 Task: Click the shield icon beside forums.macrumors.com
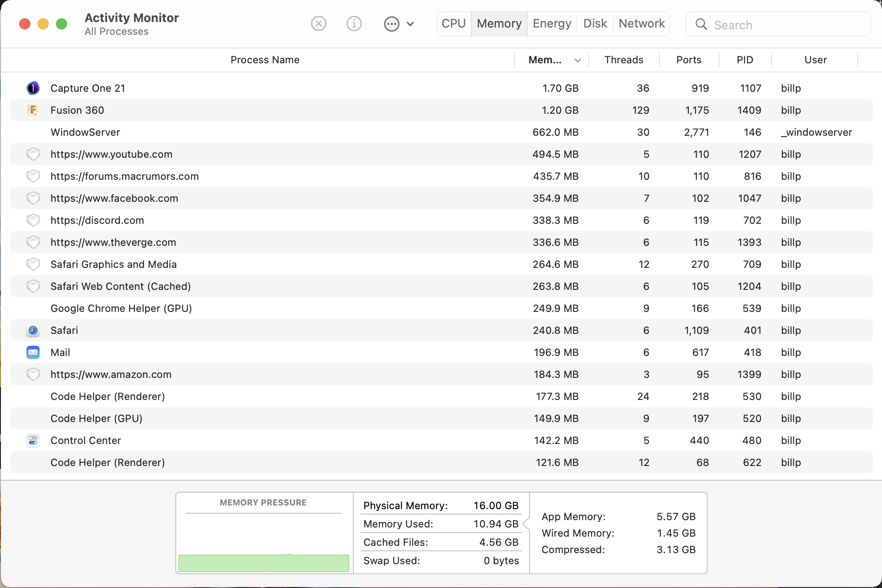(x=33, y=176)
